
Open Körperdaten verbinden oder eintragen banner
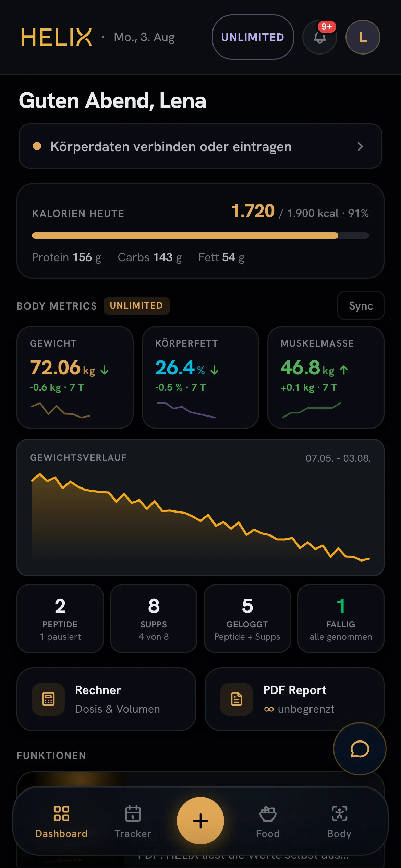[x=200, y=146]
